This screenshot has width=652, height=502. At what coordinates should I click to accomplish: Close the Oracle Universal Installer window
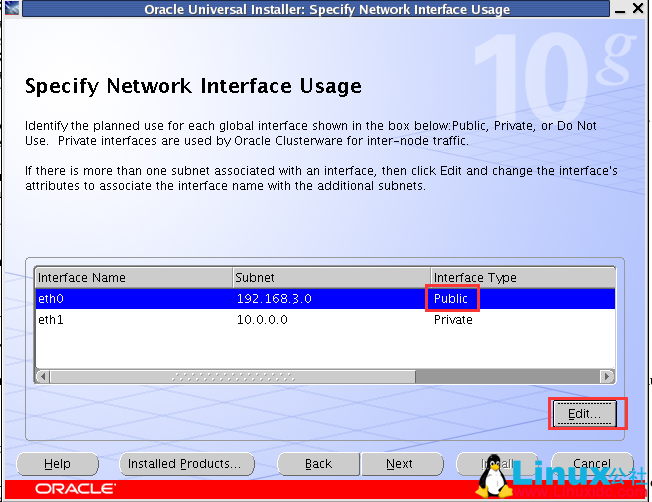[x=638, y=8]
